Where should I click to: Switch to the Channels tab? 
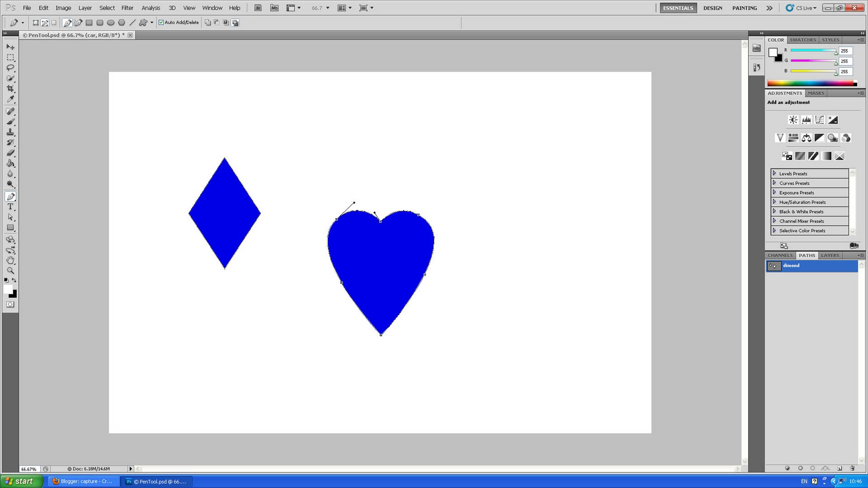(x=780, y=255)
